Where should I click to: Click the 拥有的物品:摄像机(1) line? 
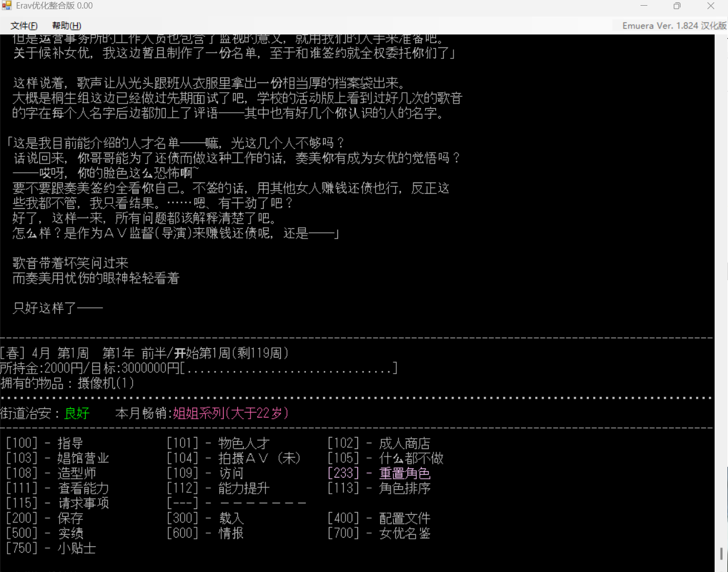pyautogui.click(x=67, y=383)
